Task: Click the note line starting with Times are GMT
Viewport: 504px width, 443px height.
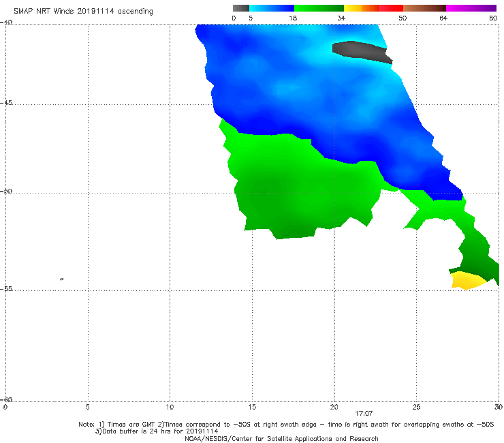Action: pyautogui.click(x=286, y=425)
